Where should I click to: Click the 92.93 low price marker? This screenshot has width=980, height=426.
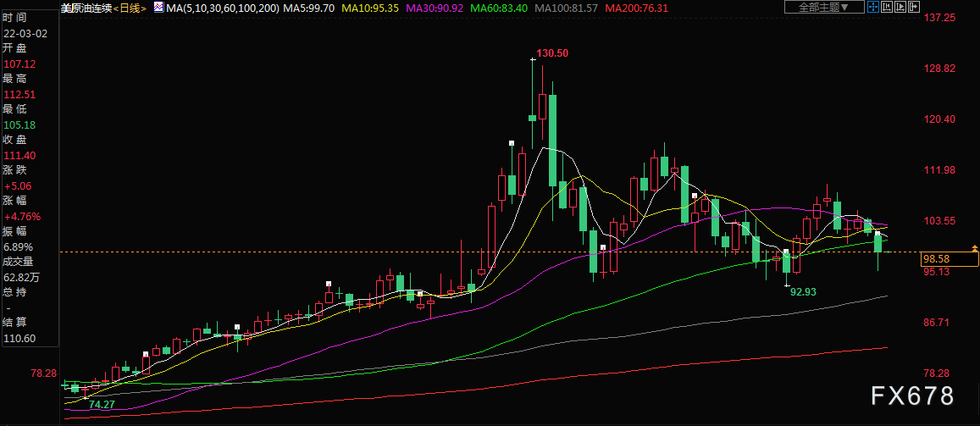click(x=804, y=291)
